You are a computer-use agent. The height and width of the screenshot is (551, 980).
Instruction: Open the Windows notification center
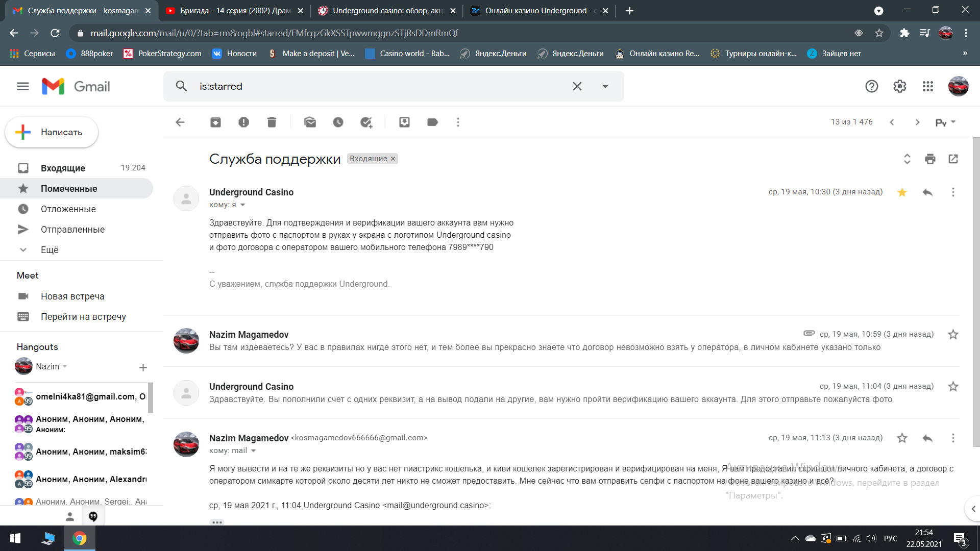pyautogui.click(x=960, y=539)
